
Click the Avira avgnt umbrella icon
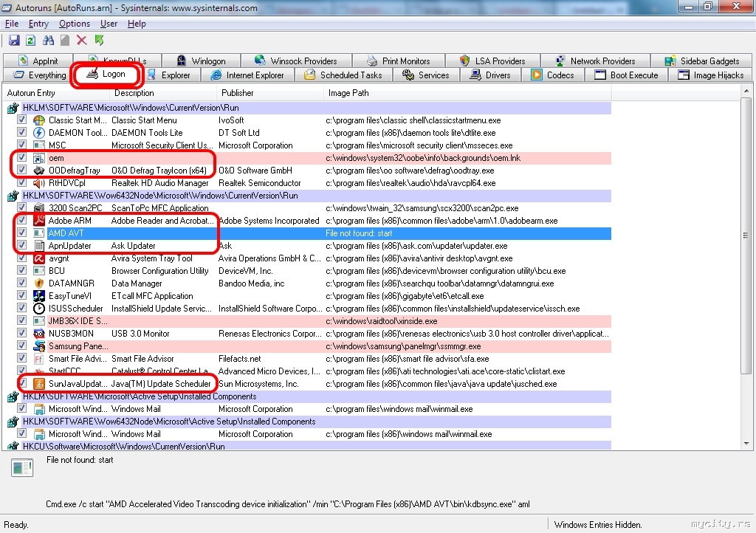point(38,258)
